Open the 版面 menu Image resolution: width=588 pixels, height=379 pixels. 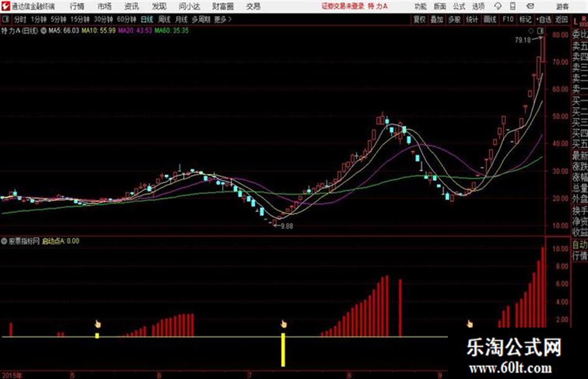439,6
